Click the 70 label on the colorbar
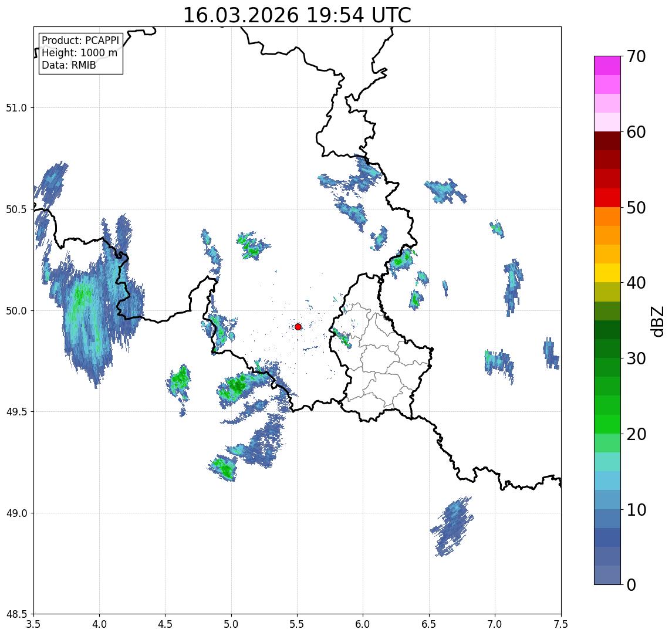This screenshot has width=672, height=636. coord(636,56)
